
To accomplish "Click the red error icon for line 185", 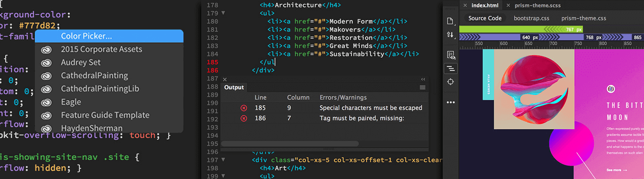I will pos(244,108).
